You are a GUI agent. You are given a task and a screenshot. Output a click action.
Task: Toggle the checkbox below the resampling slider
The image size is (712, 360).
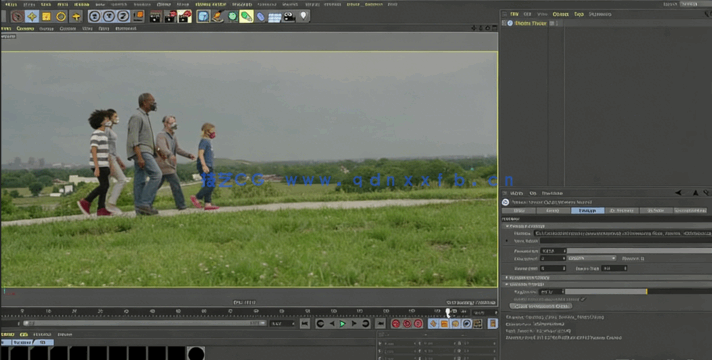[x=583, y=299]
